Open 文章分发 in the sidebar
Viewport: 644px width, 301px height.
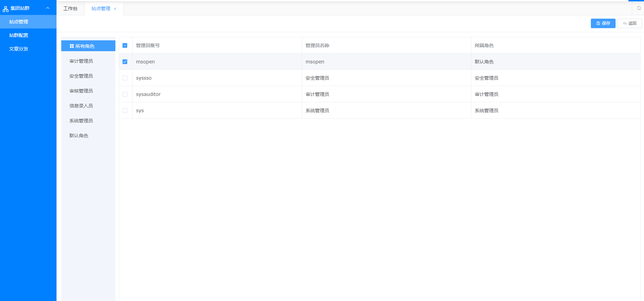point(19,49)
